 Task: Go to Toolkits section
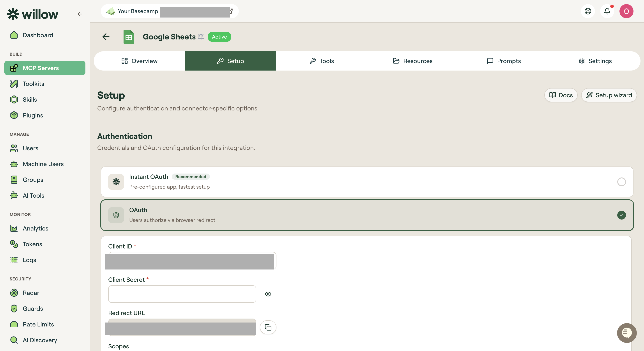(x=45, y=84)
